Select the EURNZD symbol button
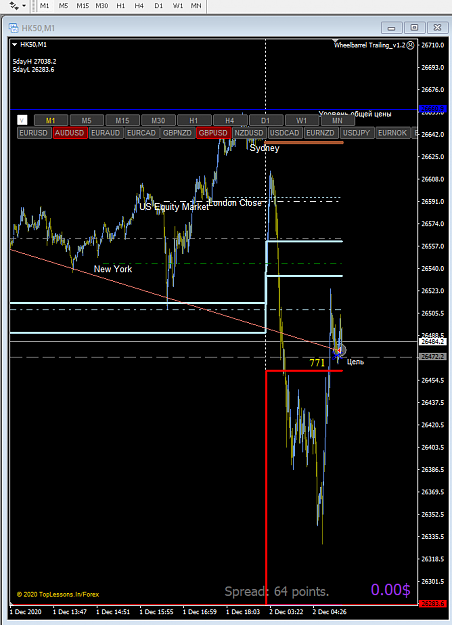The width and height of the screenshot is (452, 625). pos(320,133)
